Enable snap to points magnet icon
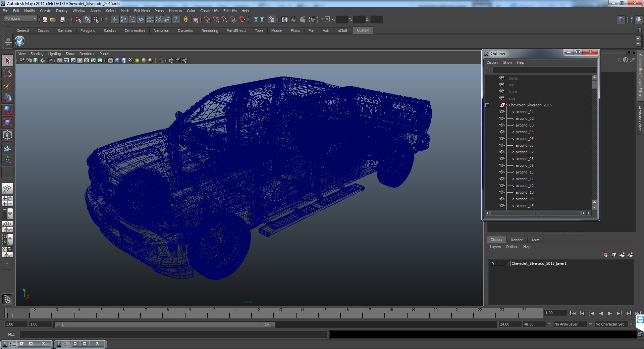Screen dimensions: 644x349 pos(224,19)
